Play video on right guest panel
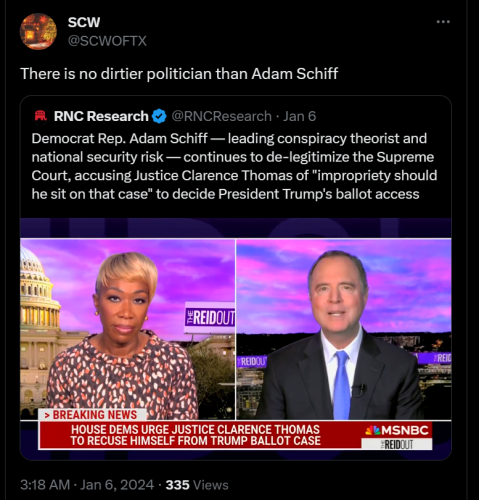 (344, 329)
